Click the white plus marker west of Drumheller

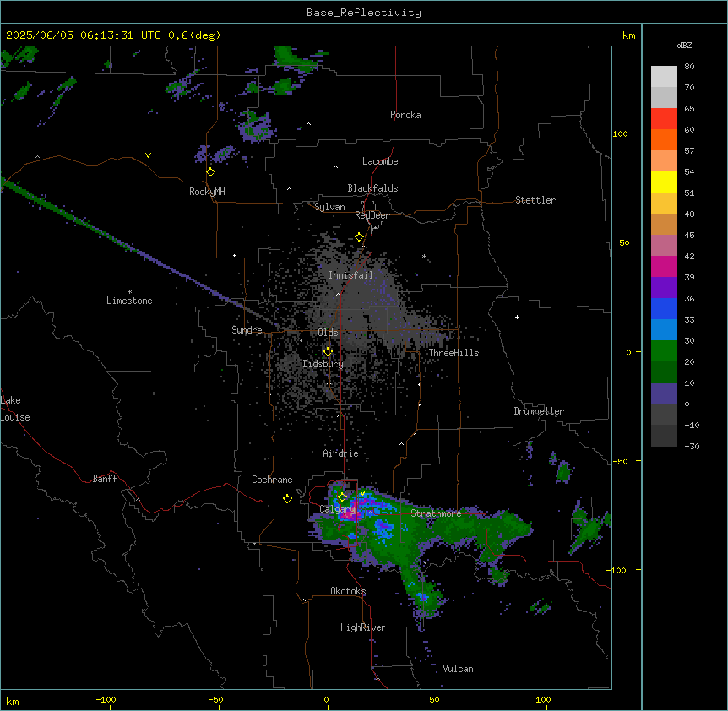517,317
